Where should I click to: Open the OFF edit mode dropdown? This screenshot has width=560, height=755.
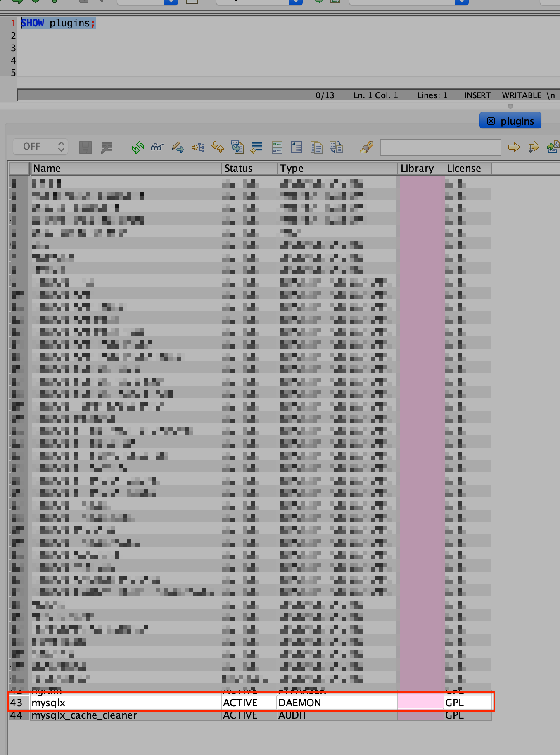[x=40, y=147]
